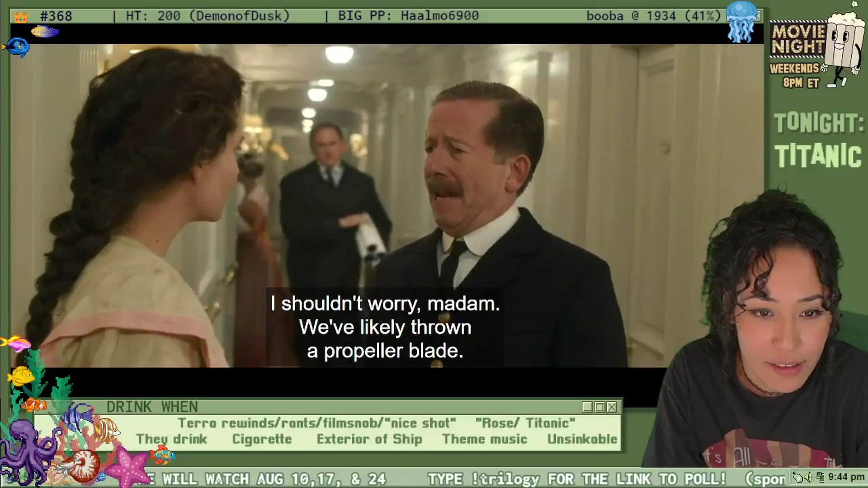Click the "WEEKENDS" text under Movie Night

pyautogui.click(x=795, y=69)
